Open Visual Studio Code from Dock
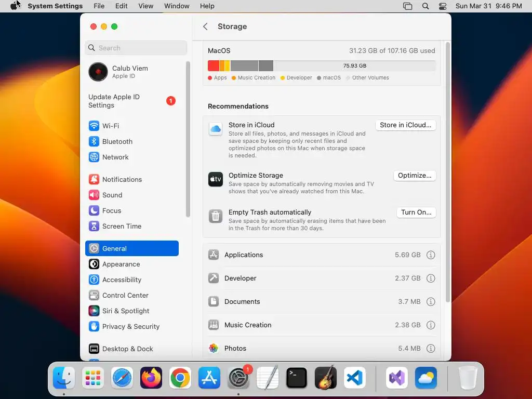The height and width of the screenshot is (399, 532). [x=355, y=378]
